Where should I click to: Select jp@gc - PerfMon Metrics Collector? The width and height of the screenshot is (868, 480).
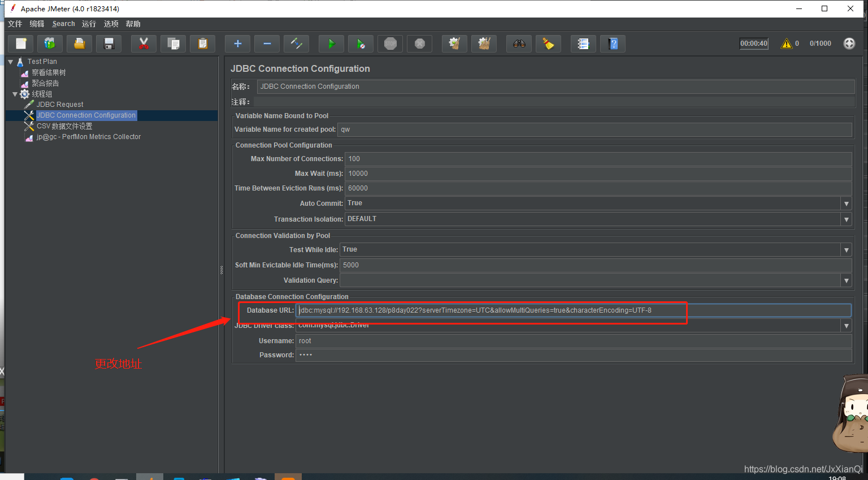pos(89,137)
